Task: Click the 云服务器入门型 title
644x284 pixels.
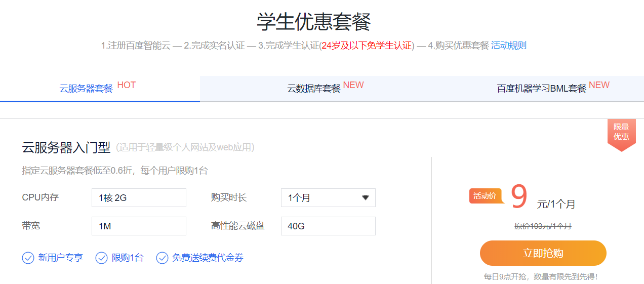Action: click(66, 148)
